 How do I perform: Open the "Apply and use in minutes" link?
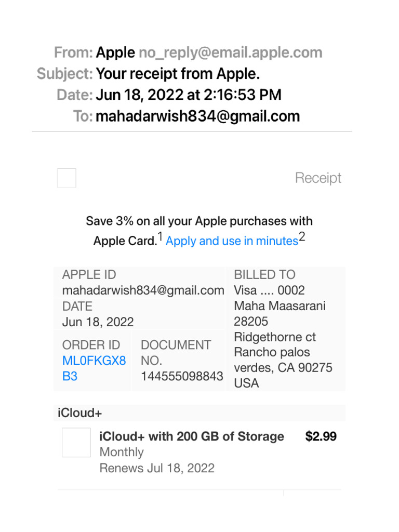pos(232,241)
